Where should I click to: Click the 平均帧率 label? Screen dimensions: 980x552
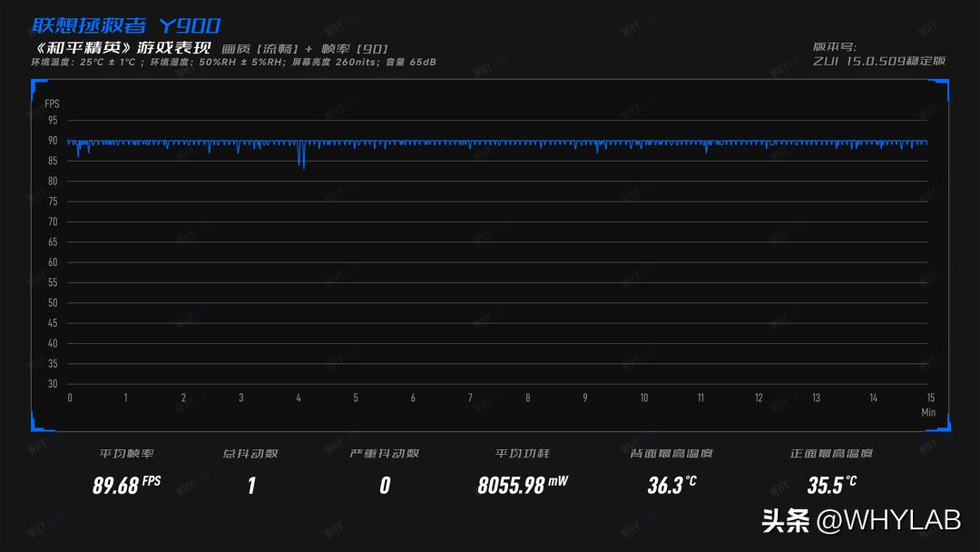pyautogui.click(x=126, y=453)
